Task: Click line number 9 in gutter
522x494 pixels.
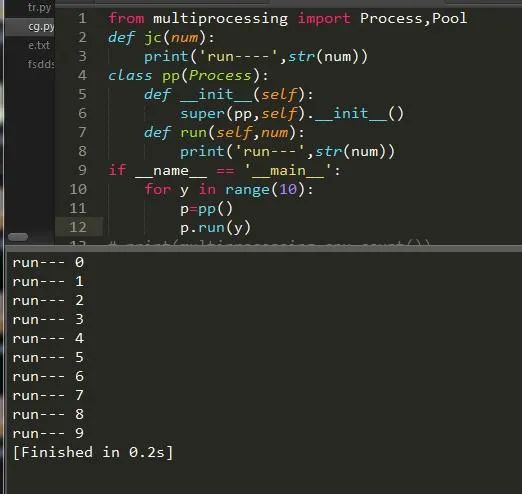Action: (x=82, y=170)
